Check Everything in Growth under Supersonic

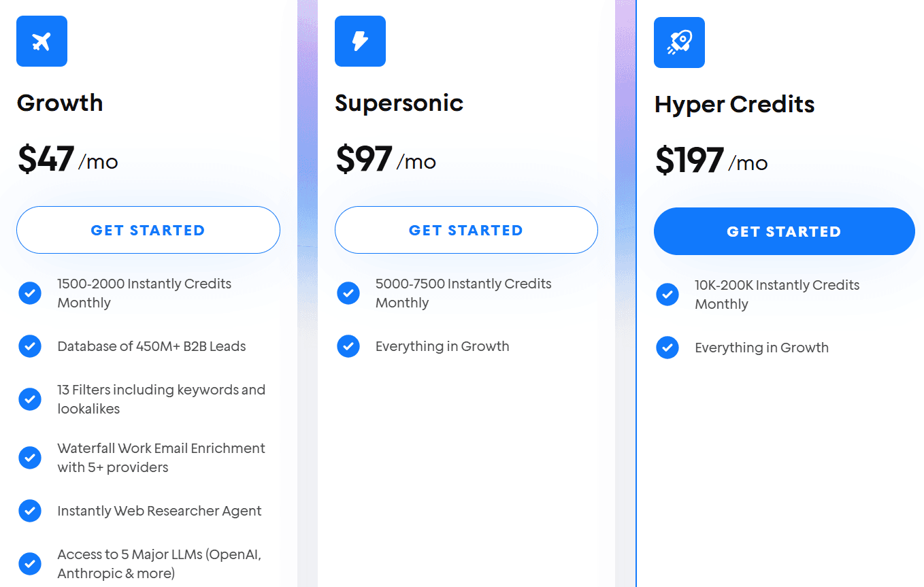click(x=348, y=346)
